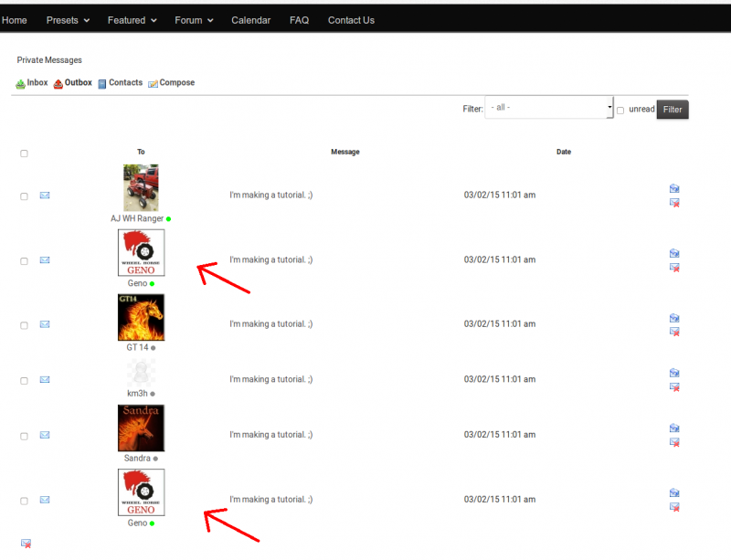Expand the Presets menu

[x=68, y=20]
